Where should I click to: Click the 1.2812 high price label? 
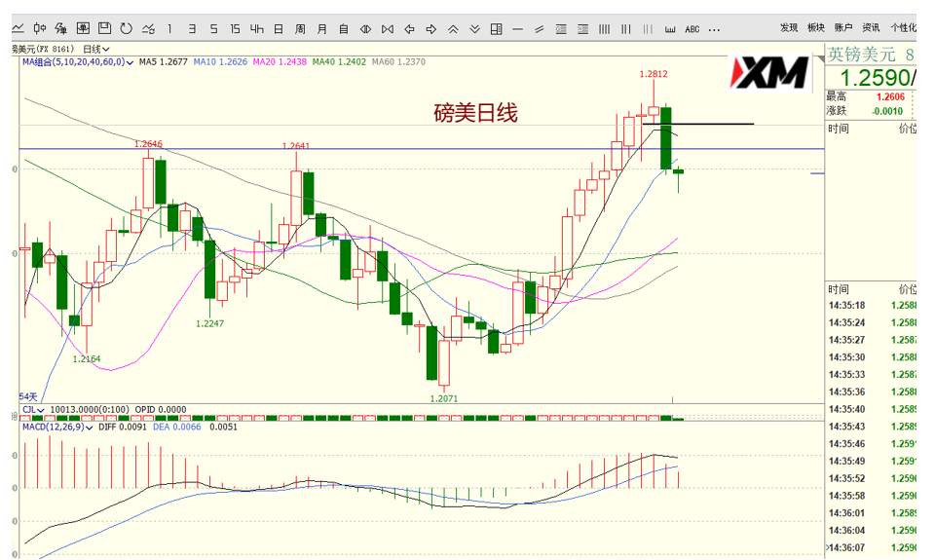click(654, 74)
